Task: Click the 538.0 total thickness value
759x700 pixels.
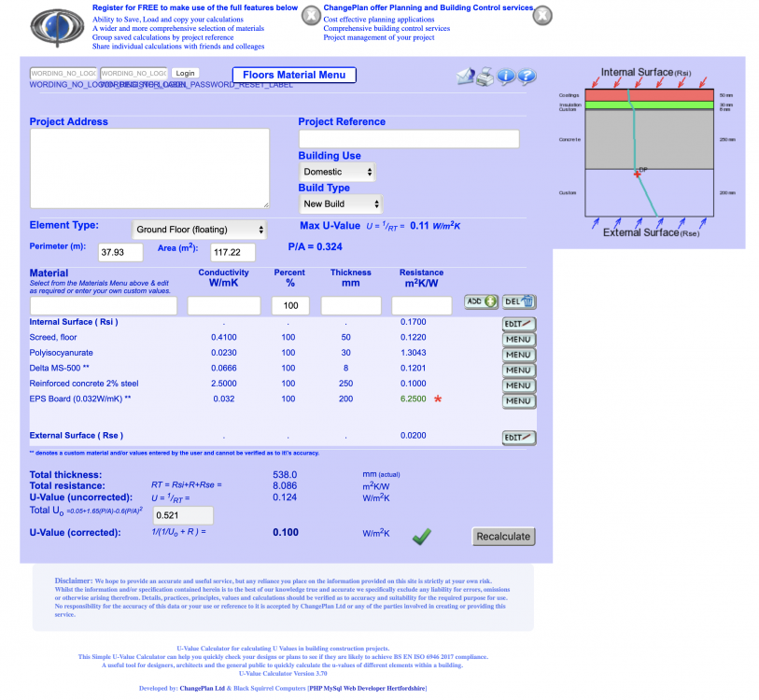Action: tap(285, 475)
